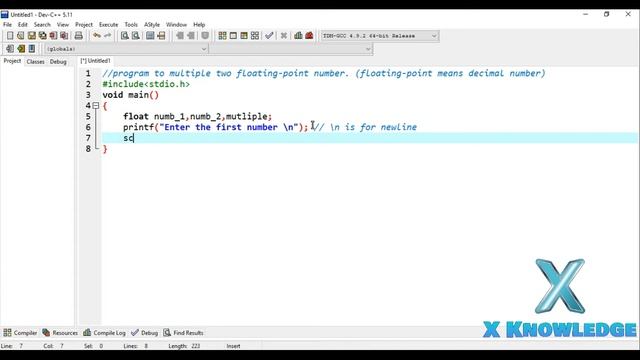The width and height of the screenshot is (640, 360).
Task: Click the float numb_1,numb_2,mutliple; line
Action: (198, 116)
